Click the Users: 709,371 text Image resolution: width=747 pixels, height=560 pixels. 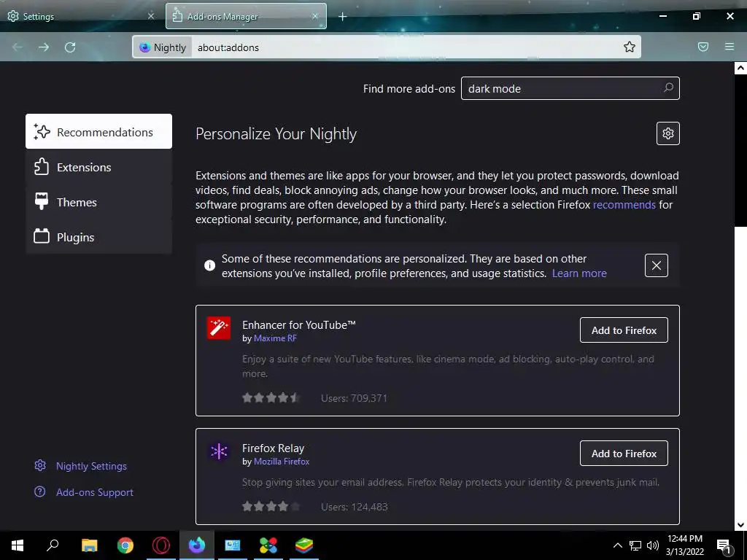pos(354,398)
